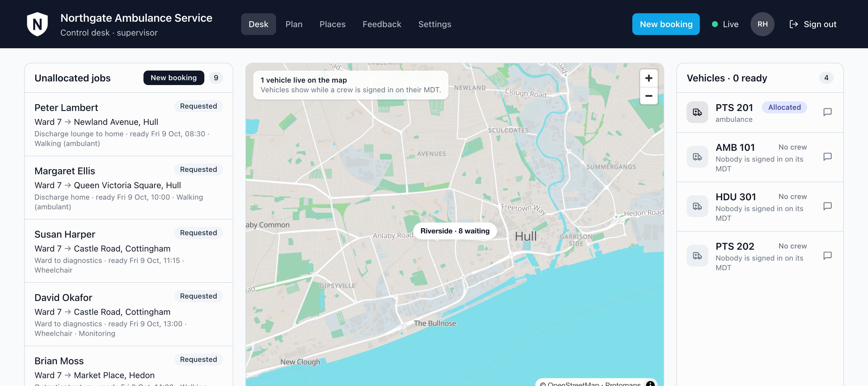Click the blue New booking button
The height and width of the screenshot is (386, 868).
point(666,24)
